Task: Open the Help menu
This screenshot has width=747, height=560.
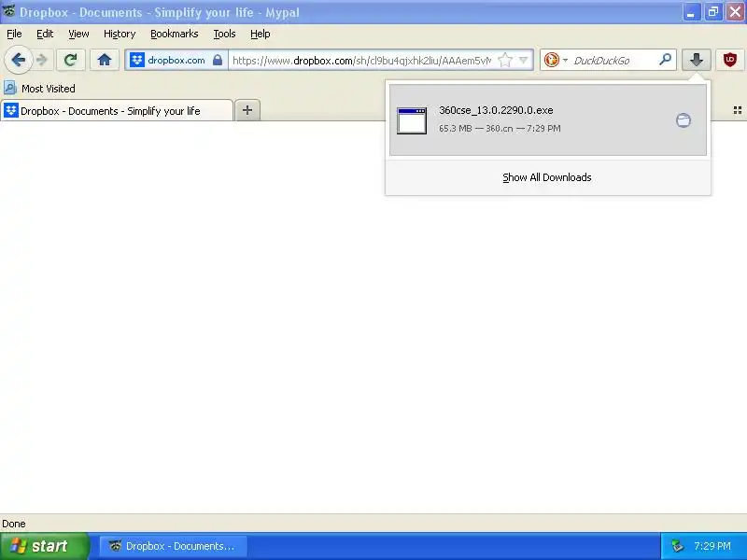Action: 261,34
